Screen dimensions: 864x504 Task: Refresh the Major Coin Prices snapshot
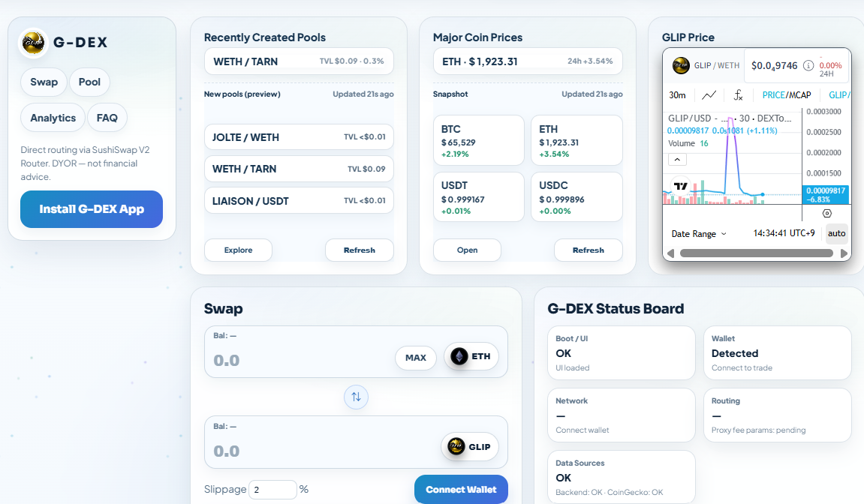588,250
